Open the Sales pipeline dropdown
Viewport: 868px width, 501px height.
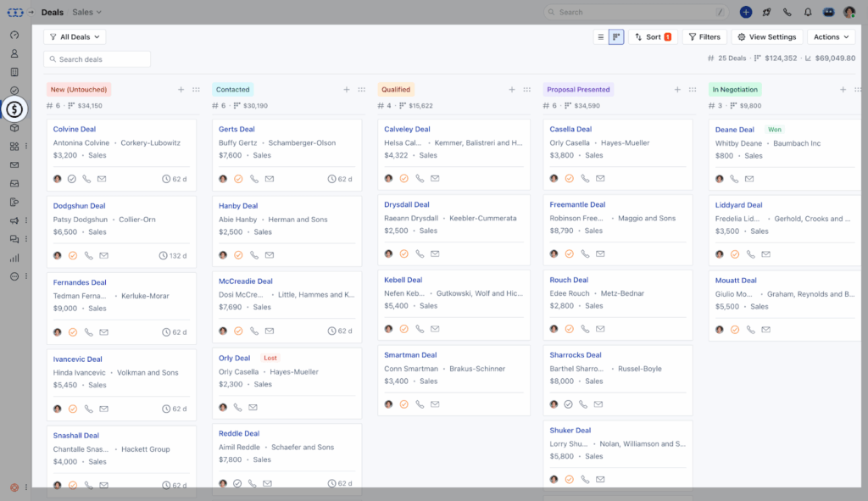click(86, 12)
